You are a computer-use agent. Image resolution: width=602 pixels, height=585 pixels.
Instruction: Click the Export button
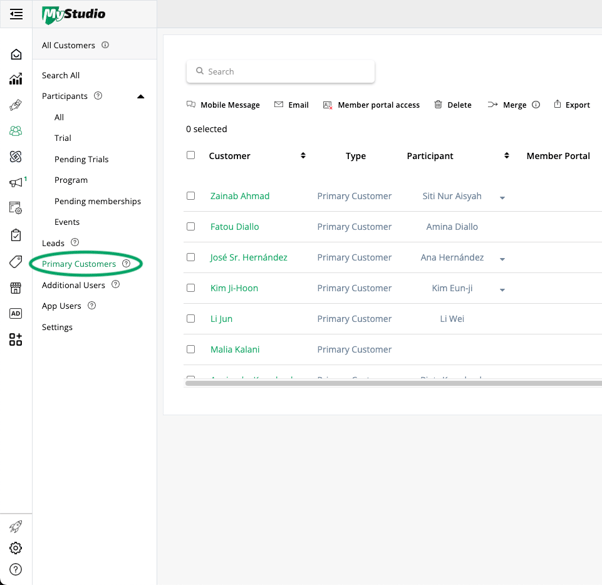(x=571, y=105)
